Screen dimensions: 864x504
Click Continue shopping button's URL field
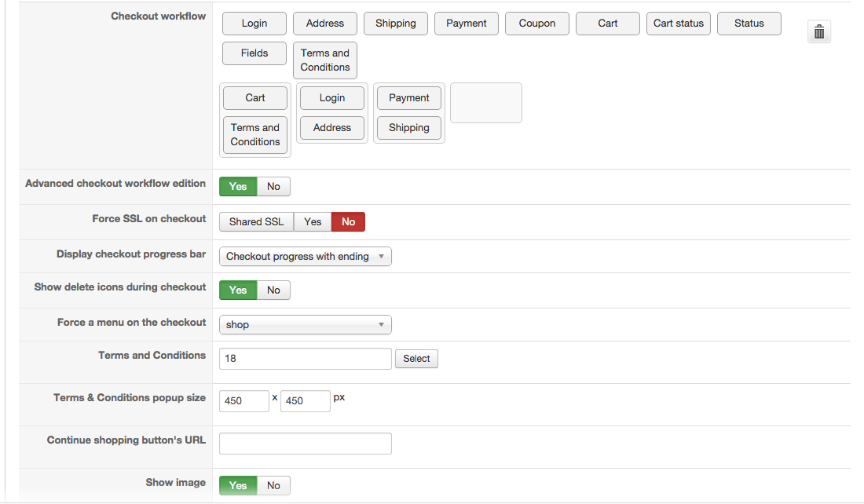click(x=305, y=444)
